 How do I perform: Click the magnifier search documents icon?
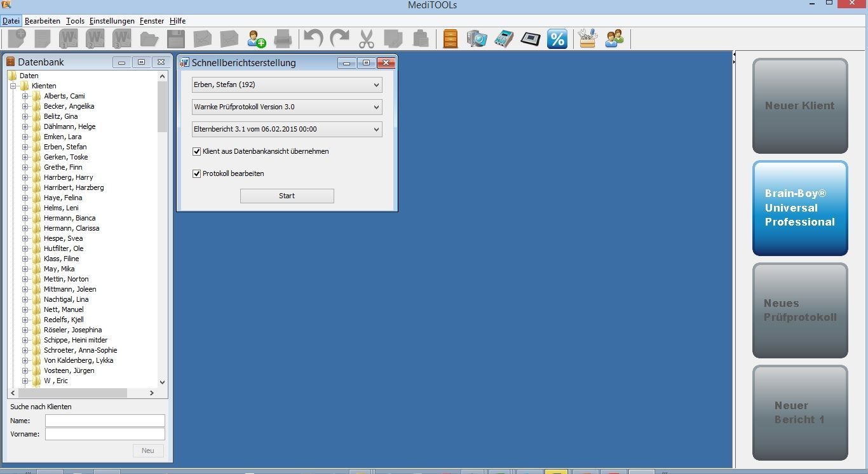[477, 39]
